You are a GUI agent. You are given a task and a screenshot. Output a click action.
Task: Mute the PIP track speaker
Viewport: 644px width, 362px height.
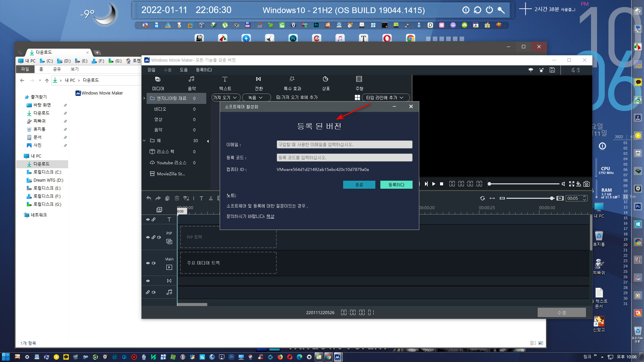click(159, 237)
